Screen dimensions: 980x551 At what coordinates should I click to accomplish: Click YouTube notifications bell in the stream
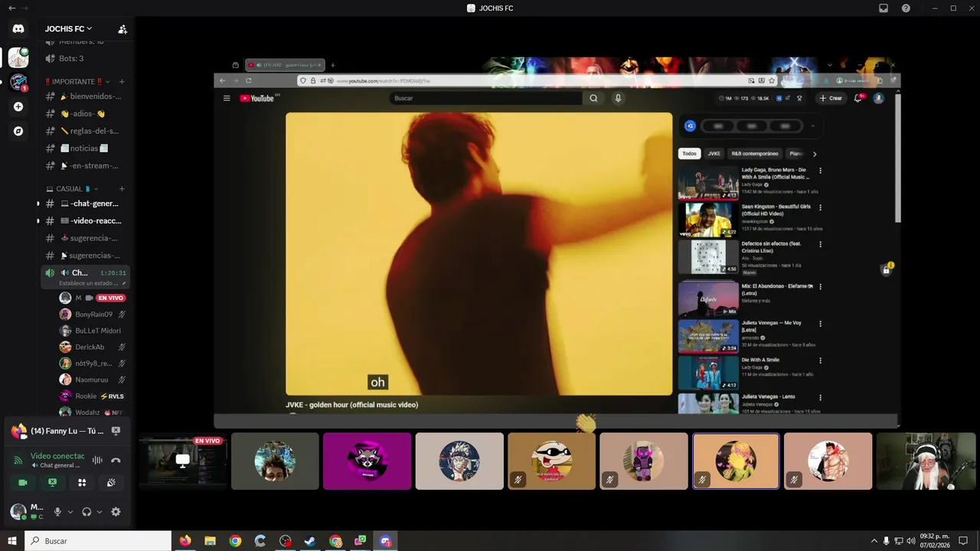point(858,98)
